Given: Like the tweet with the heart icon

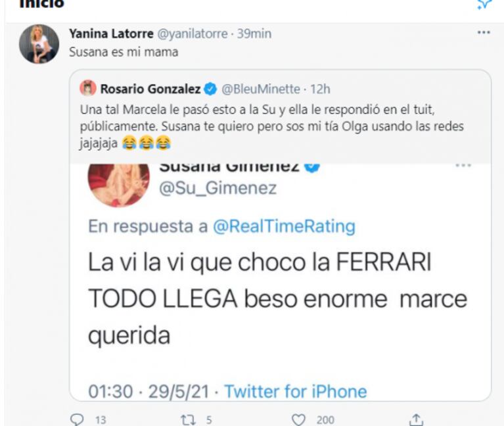Looking at the screenshot, I should tap(299, 419).
